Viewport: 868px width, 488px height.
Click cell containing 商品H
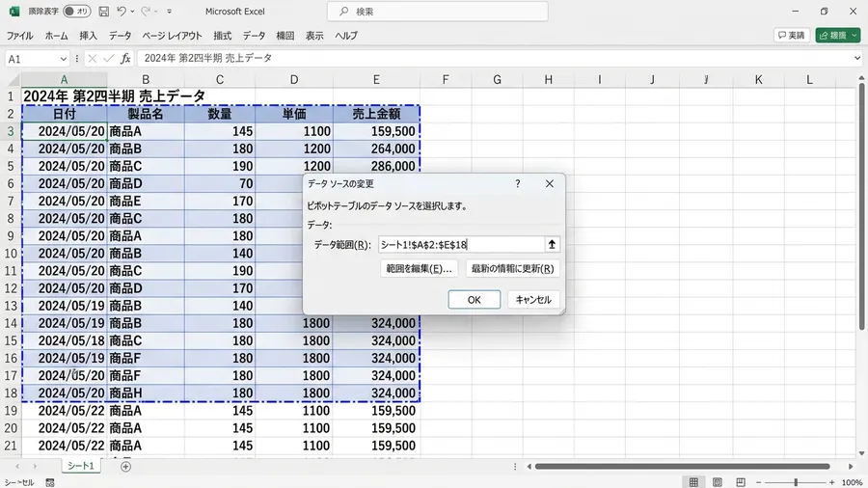point(146,393)
